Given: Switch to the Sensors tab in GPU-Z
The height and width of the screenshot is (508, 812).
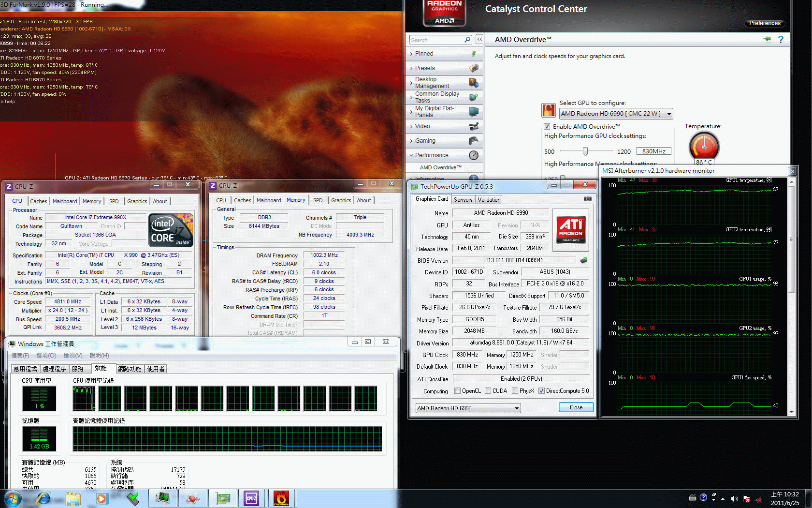Looking at the screenshot, I should click(463, 200).
